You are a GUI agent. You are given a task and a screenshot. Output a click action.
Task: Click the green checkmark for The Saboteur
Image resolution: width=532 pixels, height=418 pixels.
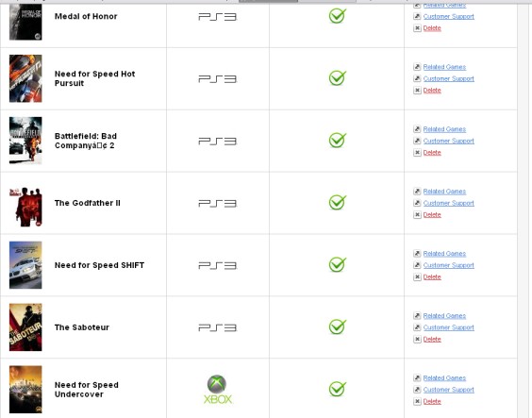point(338,326)
